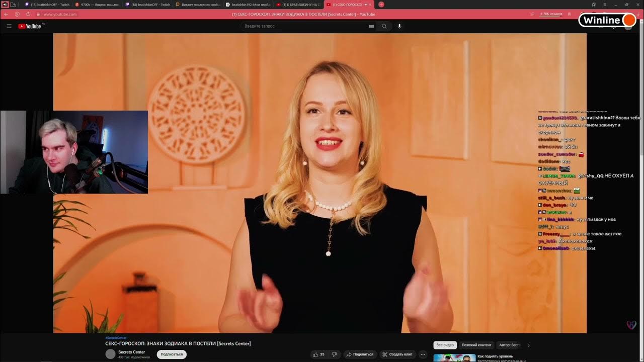Dislike the video with thumbs down
This screenshot has width=644, height=362.
point(334,354)
